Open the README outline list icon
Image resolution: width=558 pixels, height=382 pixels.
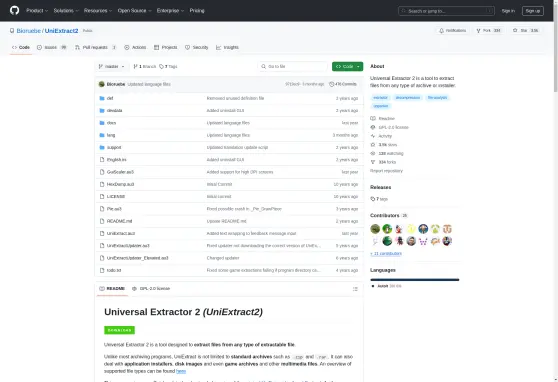(355, 289)
